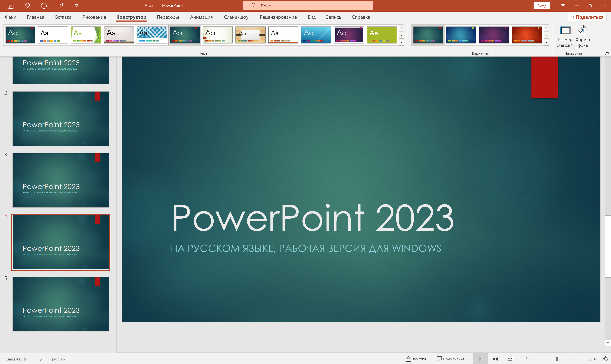
Task: Click the Размер слайда icon
Action: [565, 30]
